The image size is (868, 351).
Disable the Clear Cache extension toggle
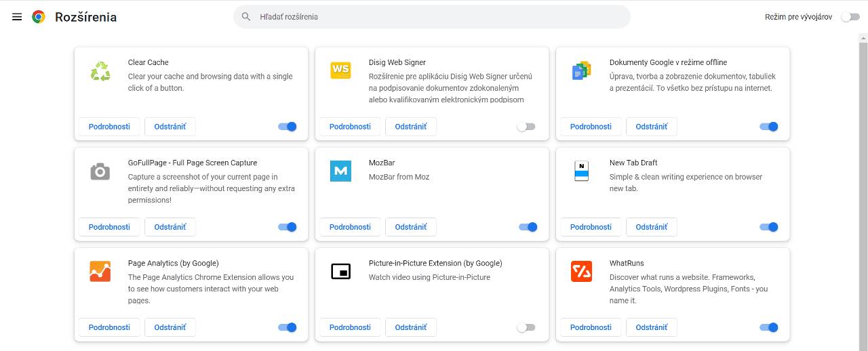[x=288, y=127]
